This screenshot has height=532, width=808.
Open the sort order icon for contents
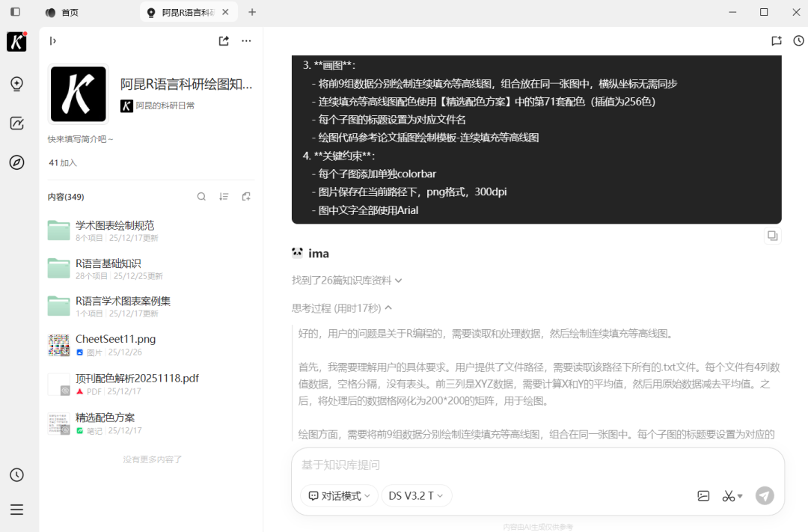tap(224, 196)
